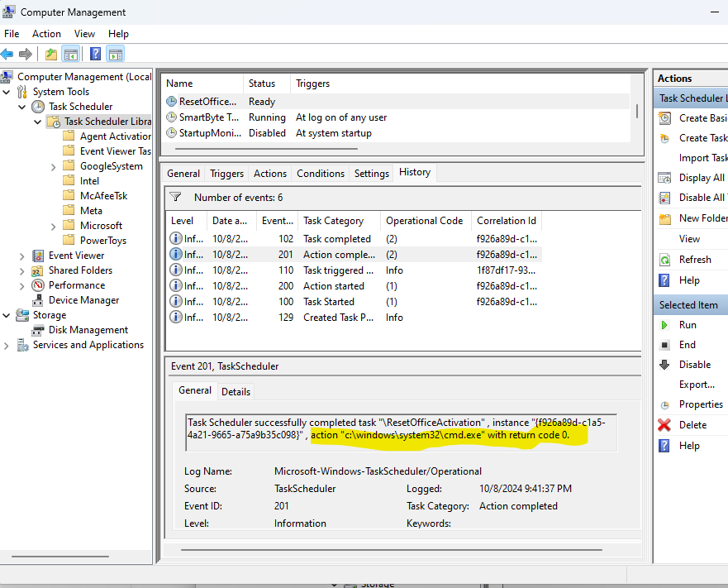The image size is (728, 588).
Task: Open Shared Folders in the tree
Action: pyautogui.click(x=80, y=270)
